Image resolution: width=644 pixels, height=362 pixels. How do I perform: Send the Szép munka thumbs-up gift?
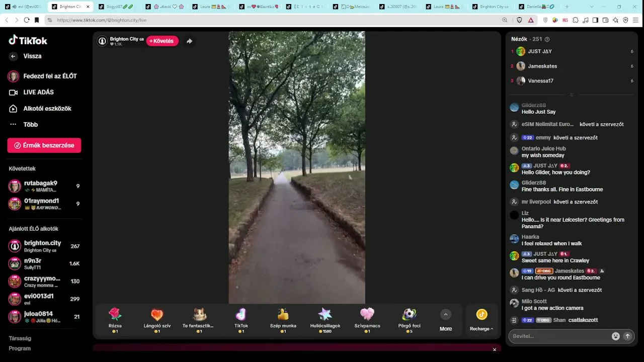click(x=283, y=320)
